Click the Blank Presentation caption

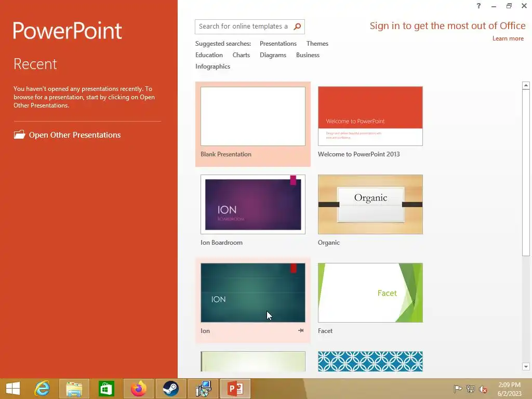click(x=225, y=154)
